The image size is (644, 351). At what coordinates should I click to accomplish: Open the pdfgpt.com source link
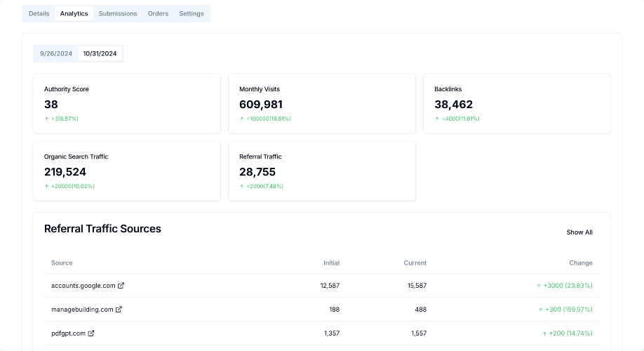coord(68,333)
